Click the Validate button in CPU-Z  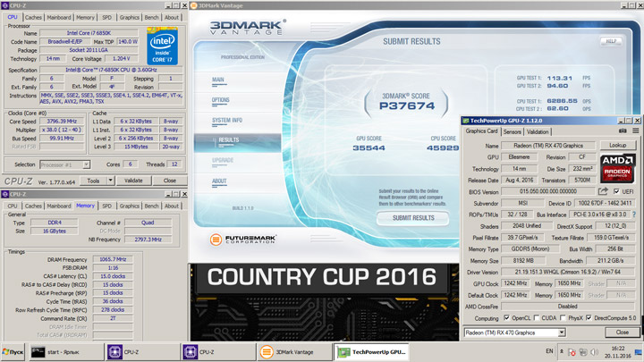coord(133,181)
